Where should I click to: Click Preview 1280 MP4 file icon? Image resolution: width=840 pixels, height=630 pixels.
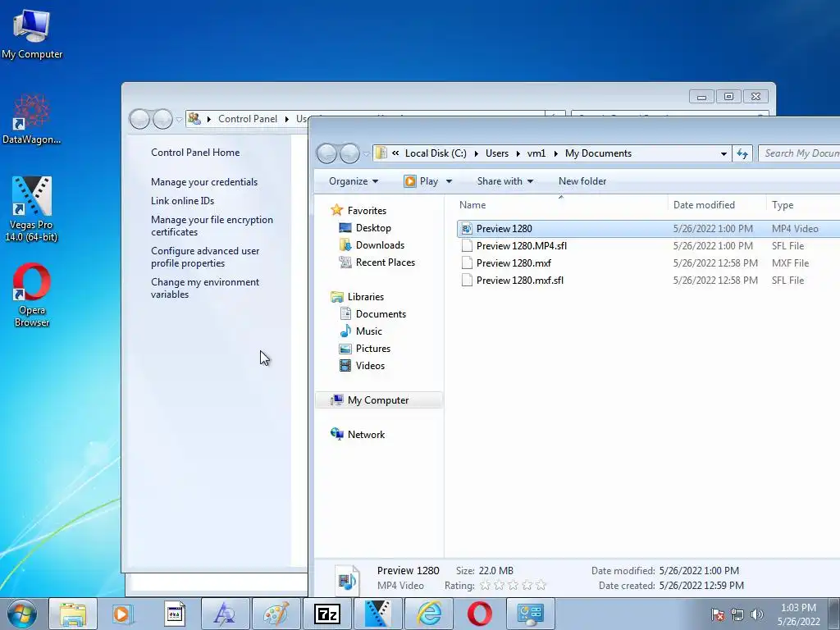pyautogui.click(x=467, y=229)
